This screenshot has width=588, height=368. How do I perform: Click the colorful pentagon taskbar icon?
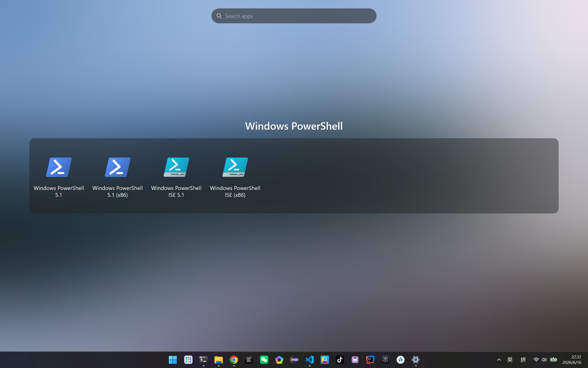(279, 360)
